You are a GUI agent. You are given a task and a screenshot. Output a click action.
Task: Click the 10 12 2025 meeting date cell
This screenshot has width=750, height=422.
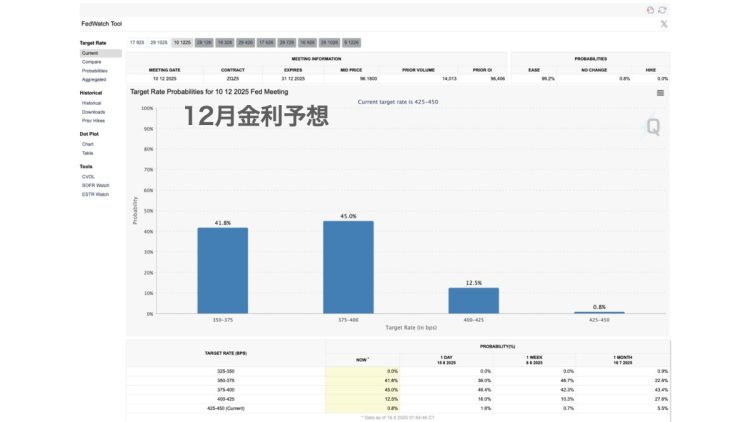coord(165,78)
